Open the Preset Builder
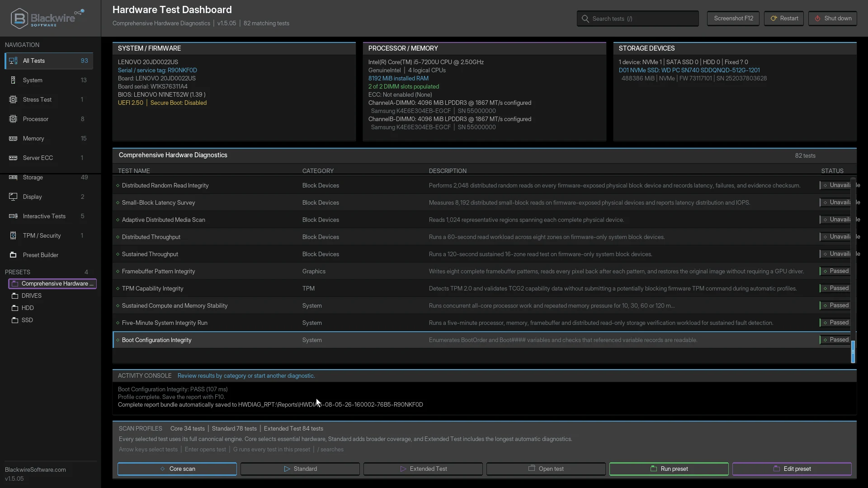The width and height of the screenshot is (868, 488). (49, 255)
